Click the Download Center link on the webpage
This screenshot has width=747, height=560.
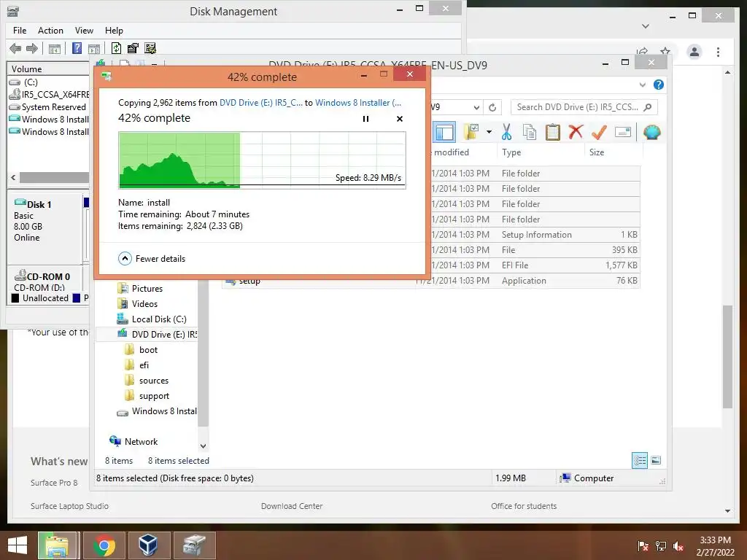(x=292, y=506)
